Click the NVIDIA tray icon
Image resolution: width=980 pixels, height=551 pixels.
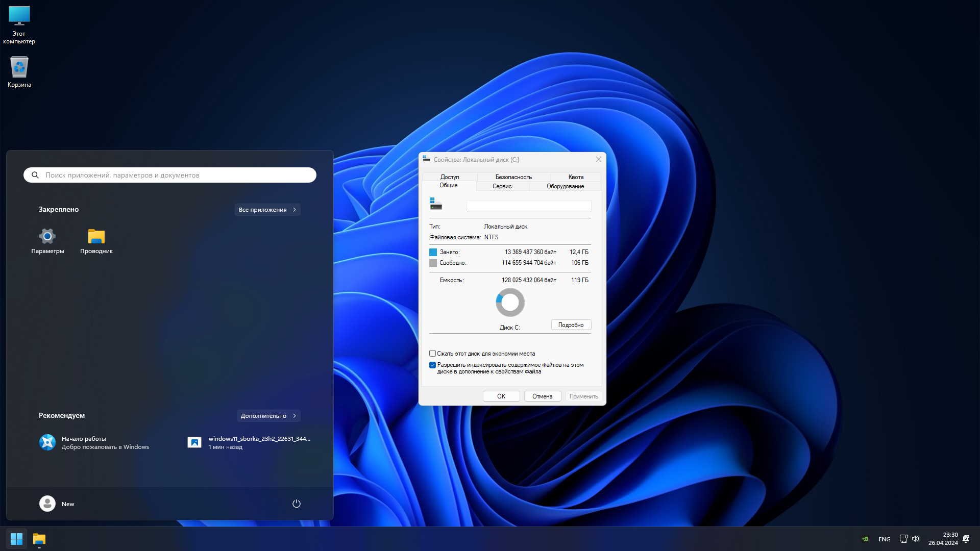[865, 539]
